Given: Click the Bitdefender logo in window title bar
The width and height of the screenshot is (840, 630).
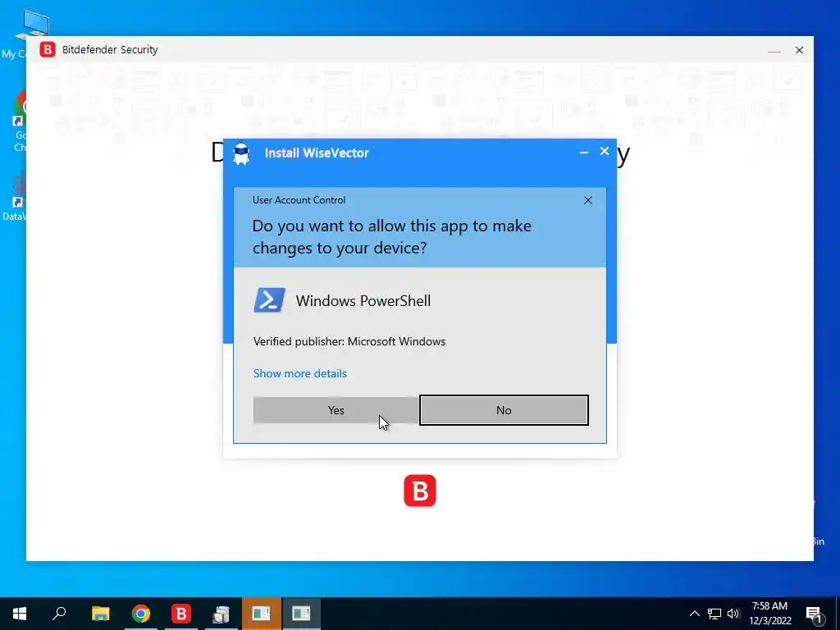Looking at the screenshot, I should click(x=48, y=50).
